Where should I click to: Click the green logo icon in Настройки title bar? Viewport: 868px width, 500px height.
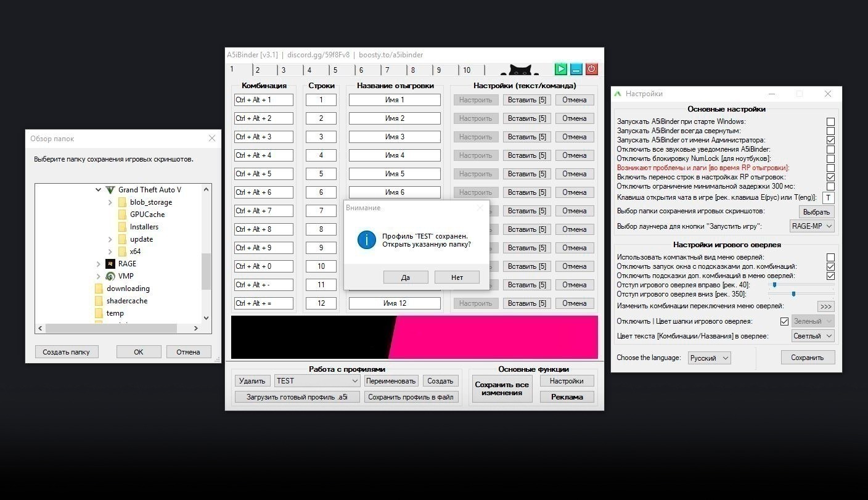[618, 94]
